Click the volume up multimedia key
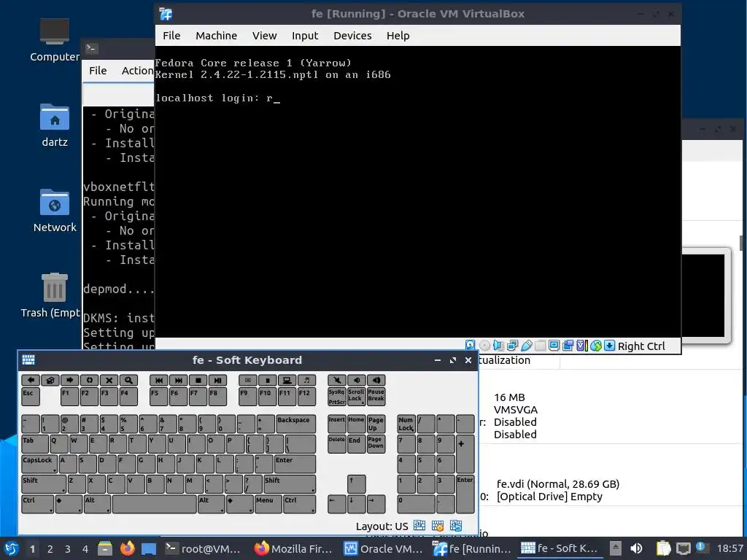The image size is (747, 560). [376, 380]
